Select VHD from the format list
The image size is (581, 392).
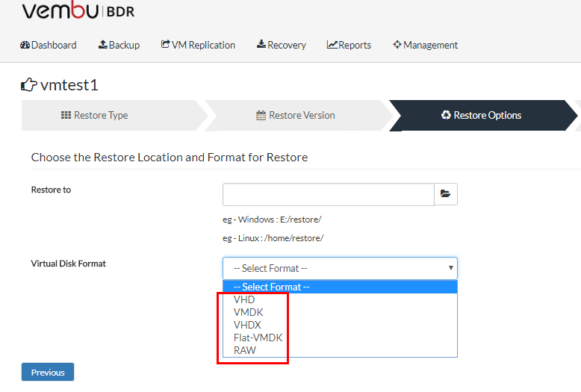[244, 299]
